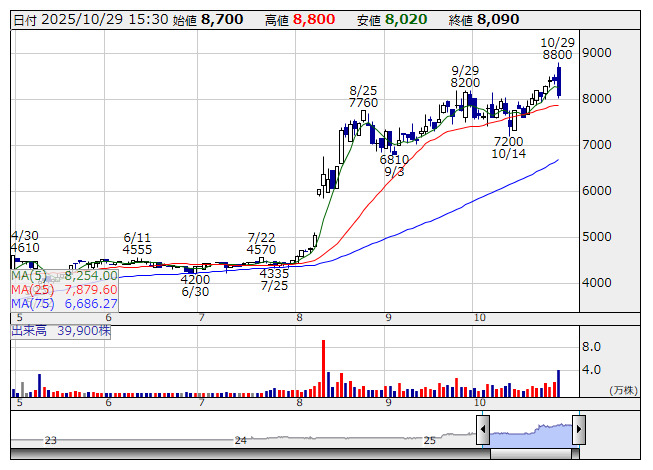Viewport: 653px width, 470px height.
Task: Click the left range handle arrow
Action: [483, 431]
